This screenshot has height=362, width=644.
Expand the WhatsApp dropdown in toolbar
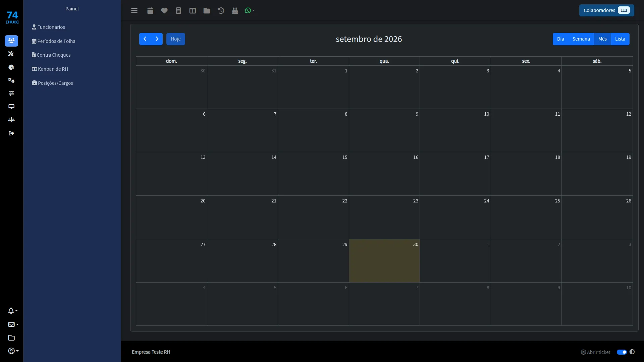pos(250,11)
